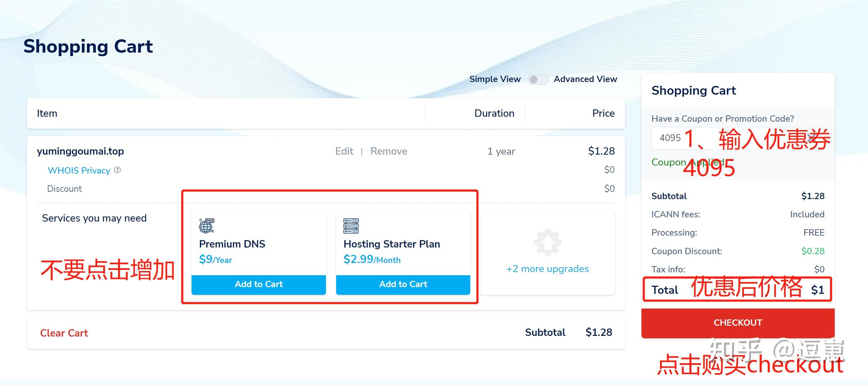Open the WHOIS Privacy link

(x=79, y=170)
